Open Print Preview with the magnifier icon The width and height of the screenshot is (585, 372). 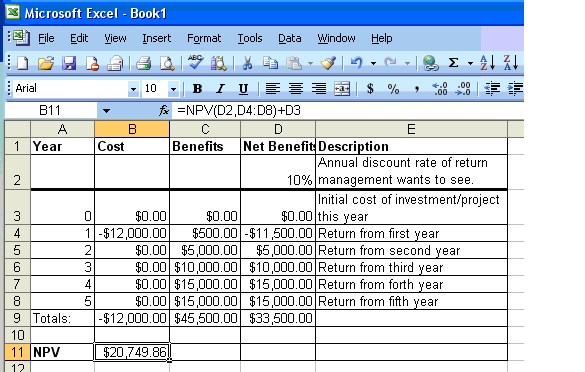tap(167, 63)
